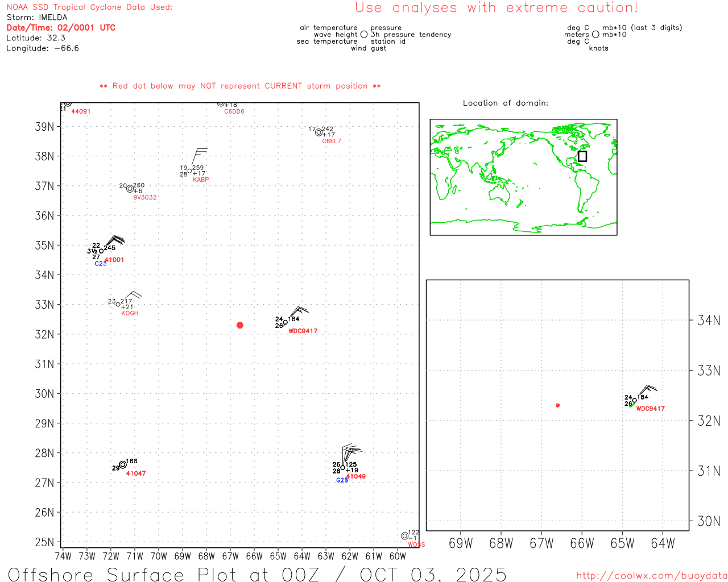Click the red storm position dot in main map
The height and width of the screenshot is (582, 728).
pos(239,325)
